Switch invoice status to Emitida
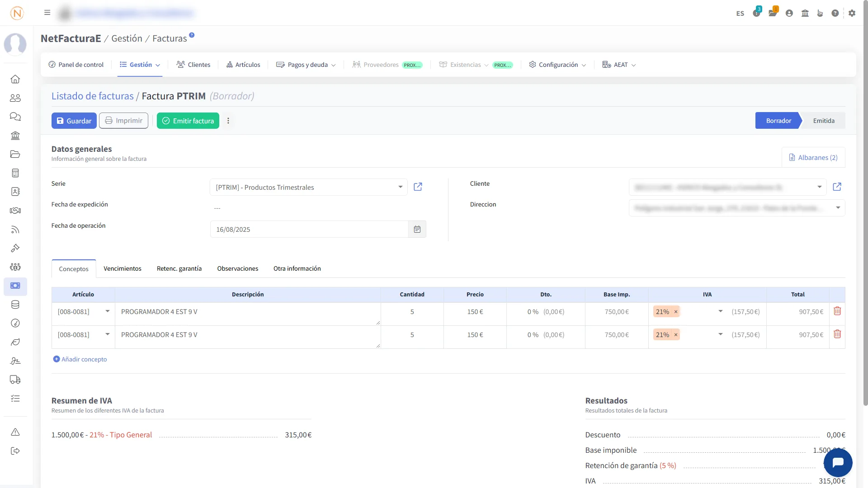868x488 pixels. [x=823, y=121]
